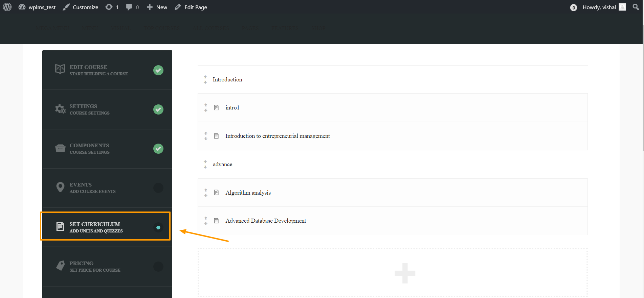The image size is (644, 298).
Task: Open the WordPress logo menu
Action: pos(7,7)
